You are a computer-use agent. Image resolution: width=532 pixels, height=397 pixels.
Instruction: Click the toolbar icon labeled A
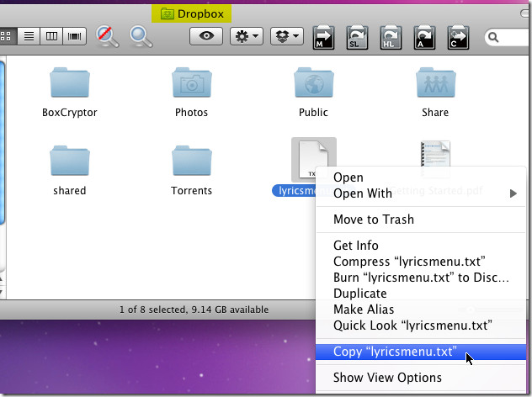point(425,37)
